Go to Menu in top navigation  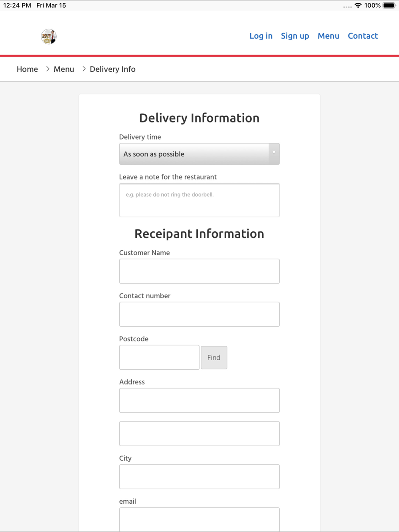tap(328, 36)
